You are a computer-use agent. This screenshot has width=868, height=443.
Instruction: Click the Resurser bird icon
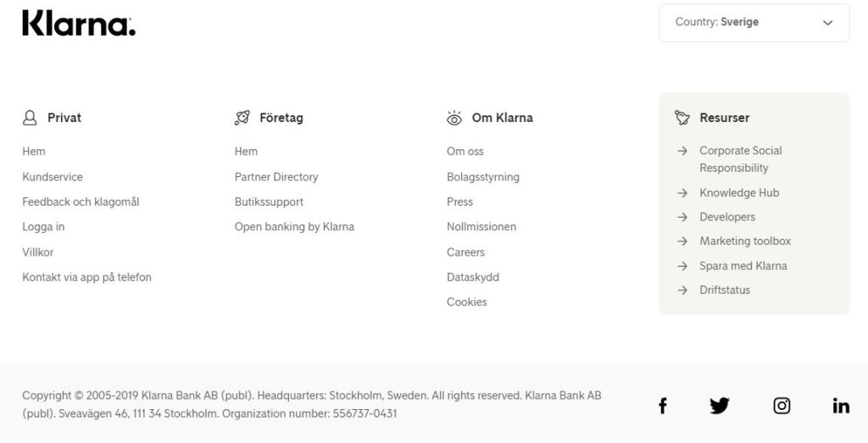click(x=682, y=118)
